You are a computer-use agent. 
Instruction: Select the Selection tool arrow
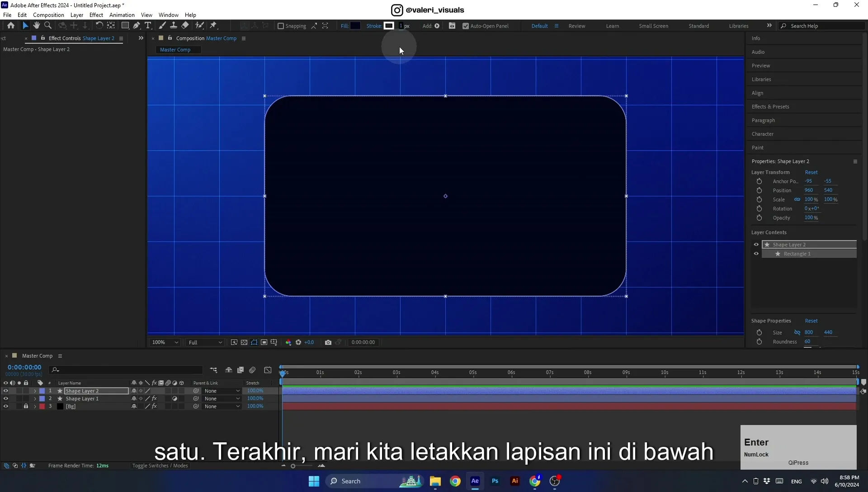[25, 26]
